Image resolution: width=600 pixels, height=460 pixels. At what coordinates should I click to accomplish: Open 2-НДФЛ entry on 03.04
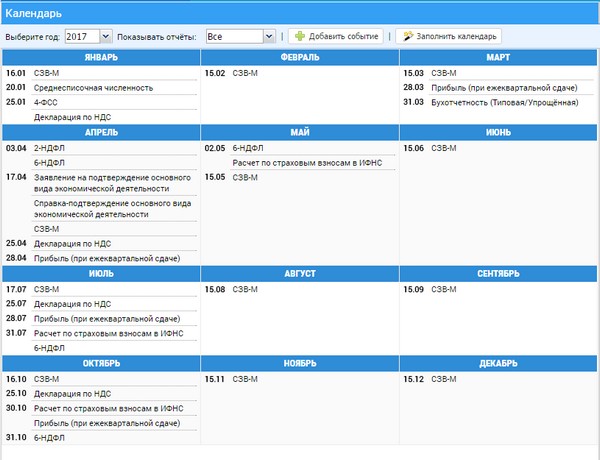[x=48, y=148]
